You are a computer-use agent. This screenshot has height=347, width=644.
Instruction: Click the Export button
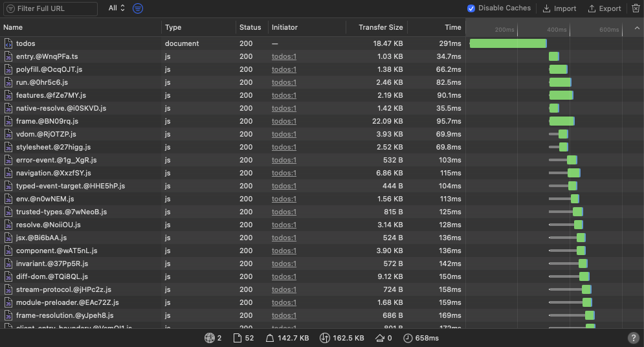604,8
